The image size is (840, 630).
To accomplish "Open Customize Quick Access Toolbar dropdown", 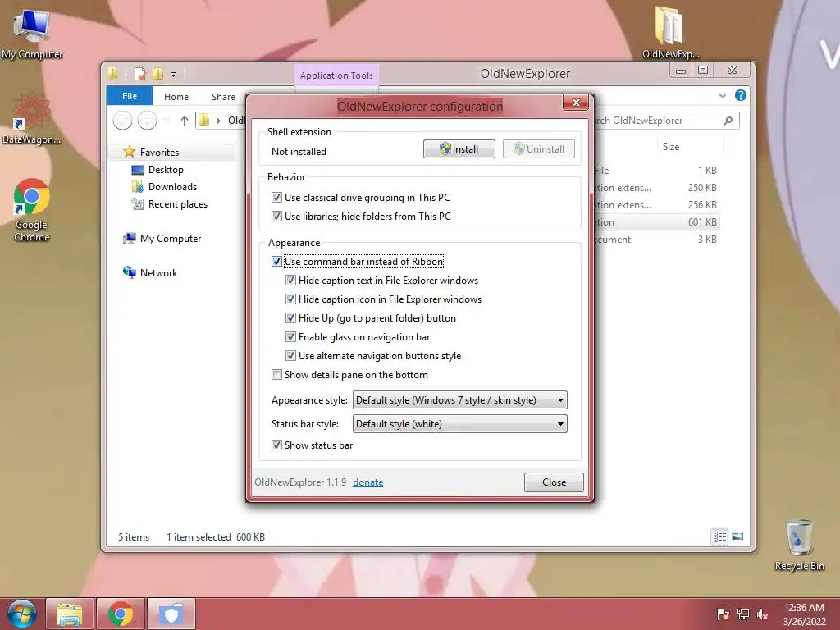I will pyautogui.click(x=174, y=75).
